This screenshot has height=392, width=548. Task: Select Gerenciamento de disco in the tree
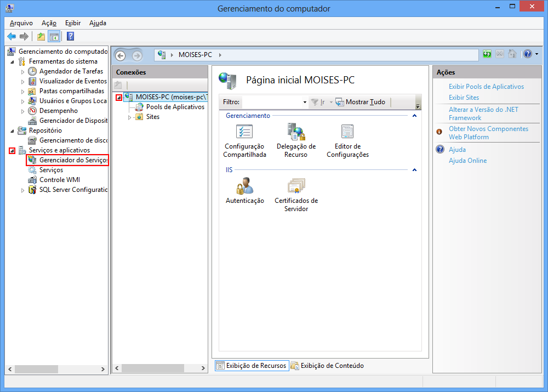click(x=73, y=140)
